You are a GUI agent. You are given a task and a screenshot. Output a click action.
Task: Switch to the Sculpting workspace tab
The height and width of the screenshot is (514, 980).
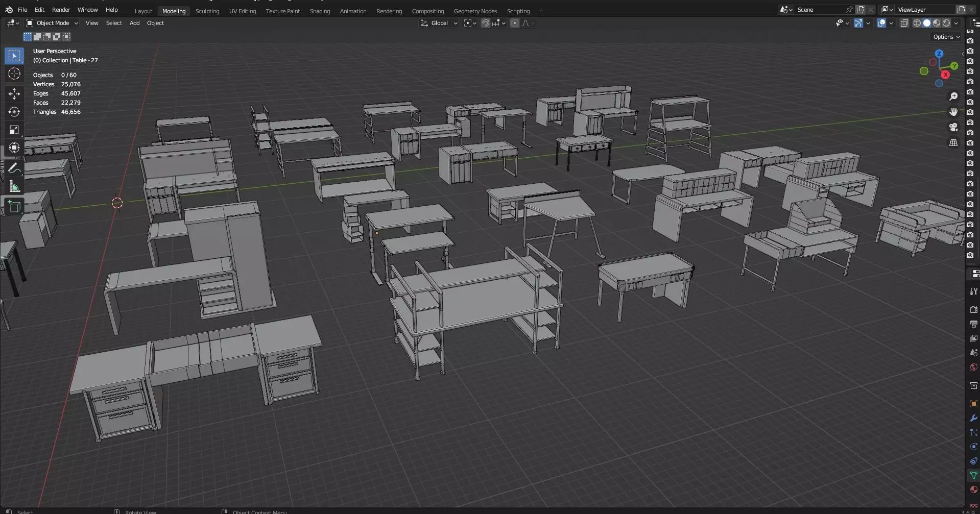pyautogui.click(x=207, y=11)
